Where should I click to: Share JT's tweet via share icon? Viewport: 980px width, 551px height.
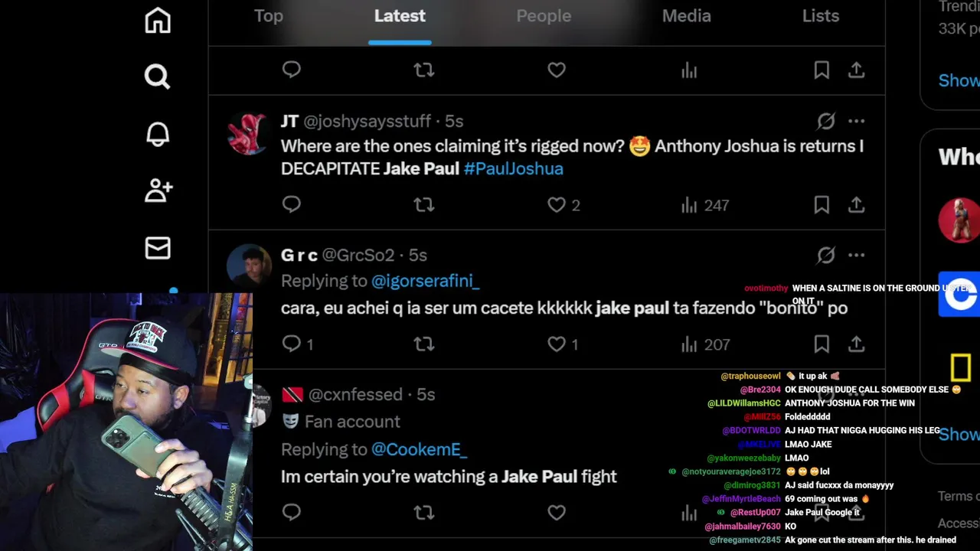pos(856,205)
